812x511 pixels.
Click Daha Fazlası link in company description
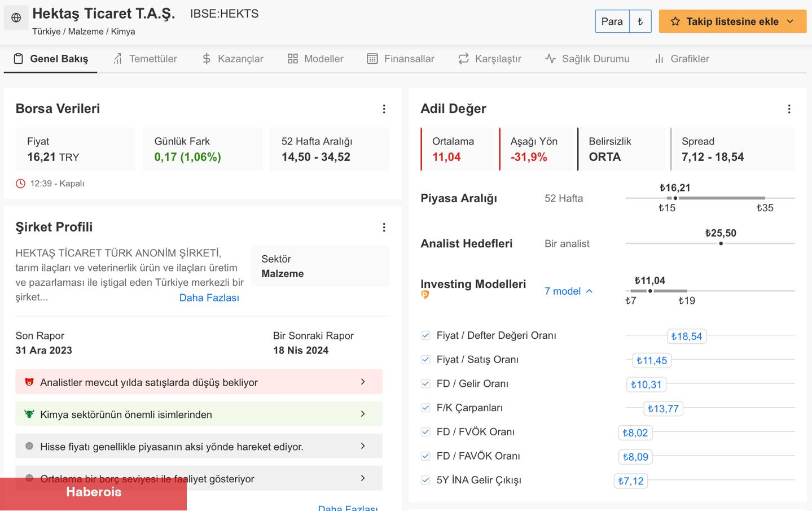tap(209, 298)
